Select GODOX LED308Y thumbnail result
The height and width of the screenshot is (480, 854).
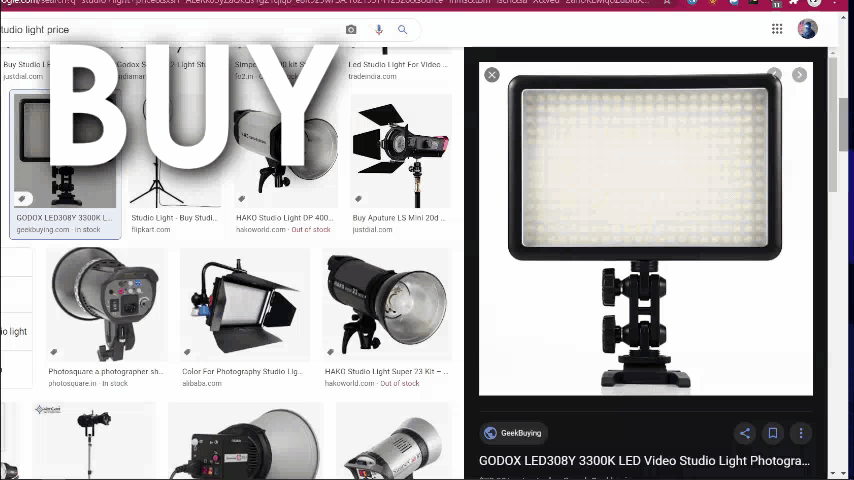tap(65, 150)
